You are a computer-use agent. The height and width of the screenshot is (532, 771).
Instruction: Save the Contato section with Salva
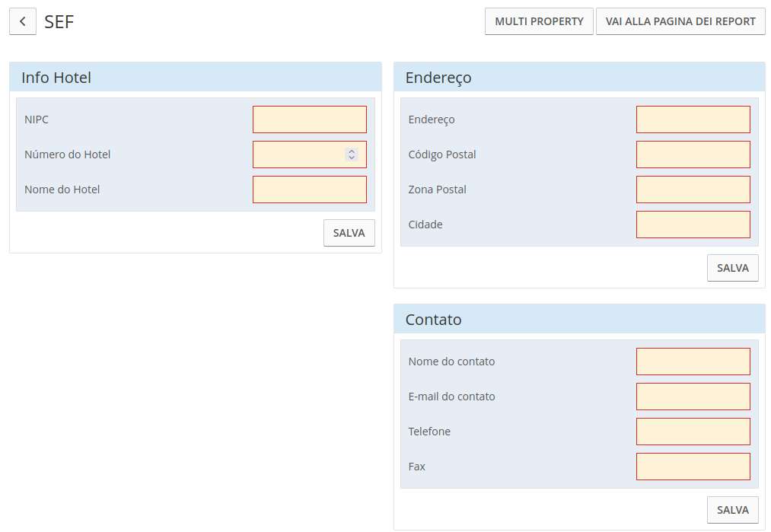tap(733, 510)
